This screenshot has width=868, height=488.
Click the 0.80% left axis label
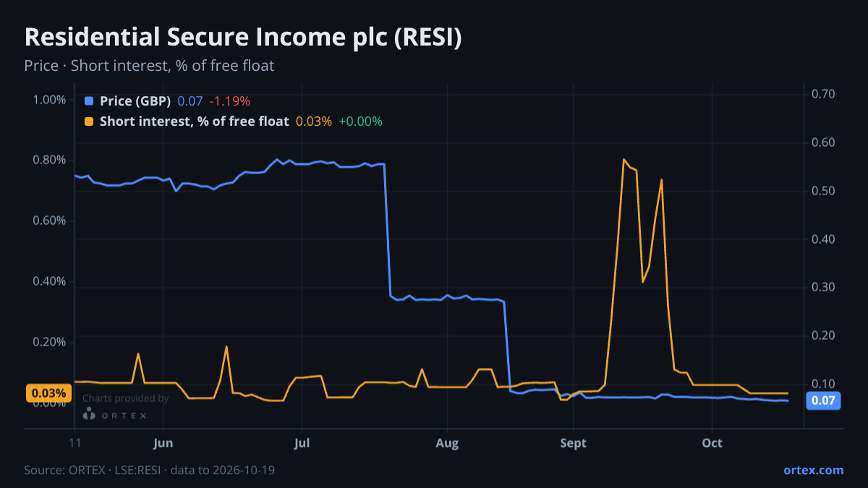(50, 160)
